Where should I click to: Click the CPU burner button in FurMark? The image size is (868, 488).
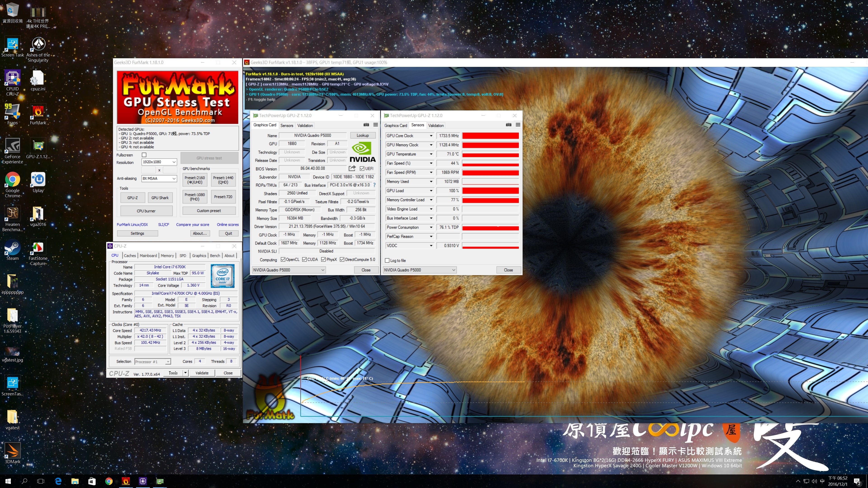point(146,211)
